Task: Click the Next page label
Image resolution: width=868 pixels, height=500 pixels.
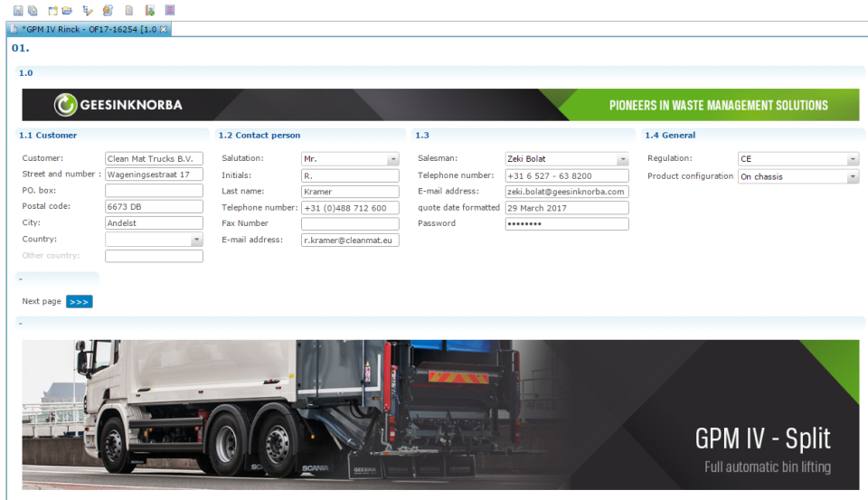Action: click(42, 301)
